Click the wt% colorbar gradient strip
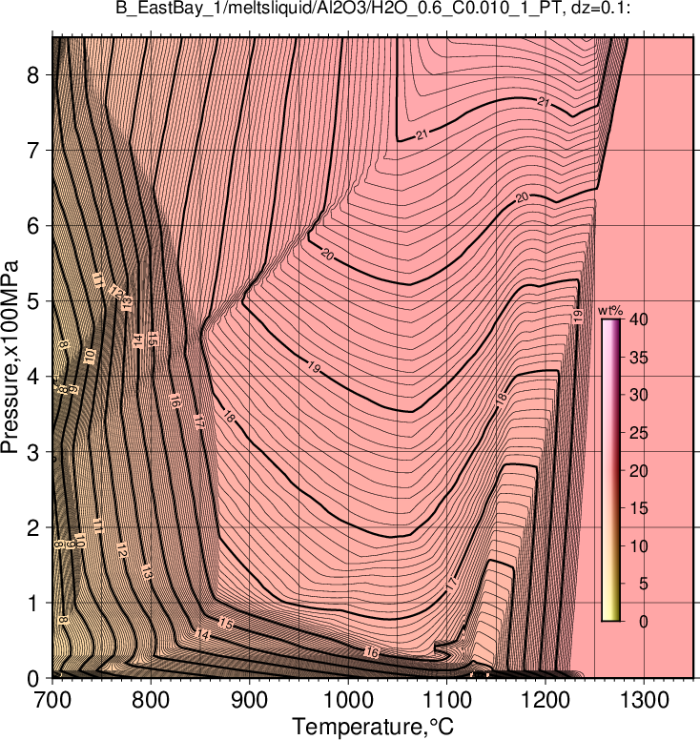The image size is (700, 740). point(610,470)
